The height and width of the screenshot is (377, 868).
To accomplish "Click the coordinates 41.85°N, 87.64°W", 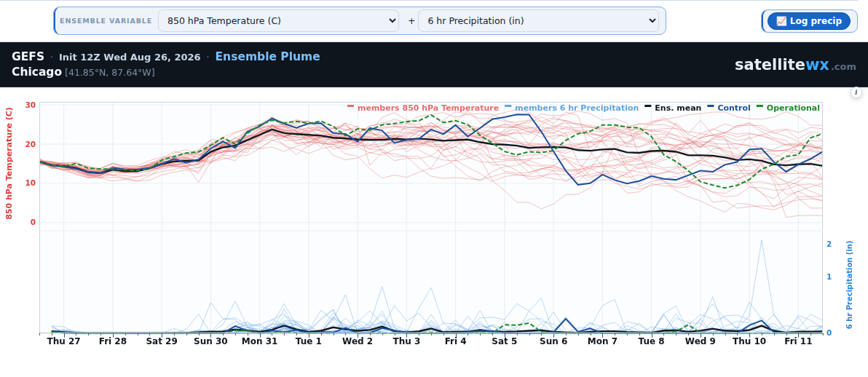I will click(x=110, y=73).
